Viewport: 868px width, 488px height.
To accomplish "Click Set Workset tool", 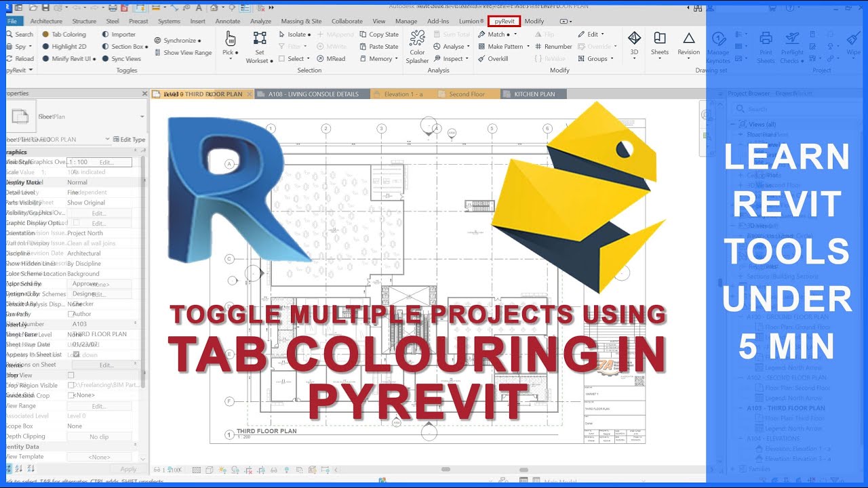I will tap(260, 46).
